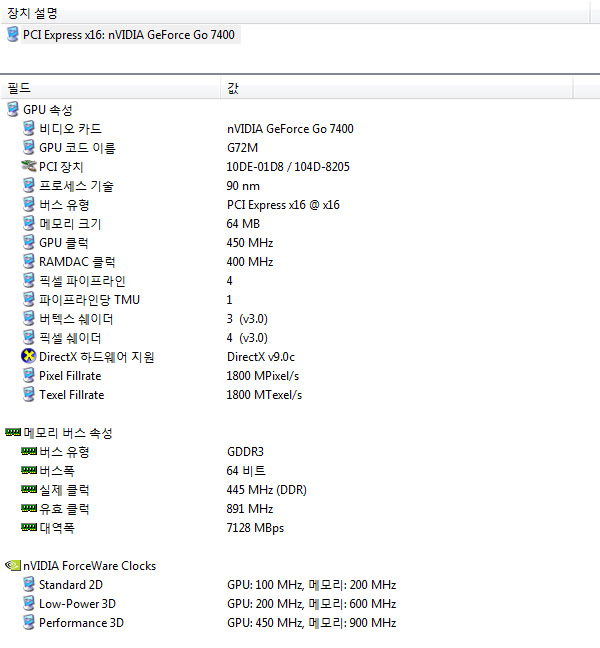This screenshot has height=648, width=600.
Task: Select the 90 nm value
Action: coord(243,186)
